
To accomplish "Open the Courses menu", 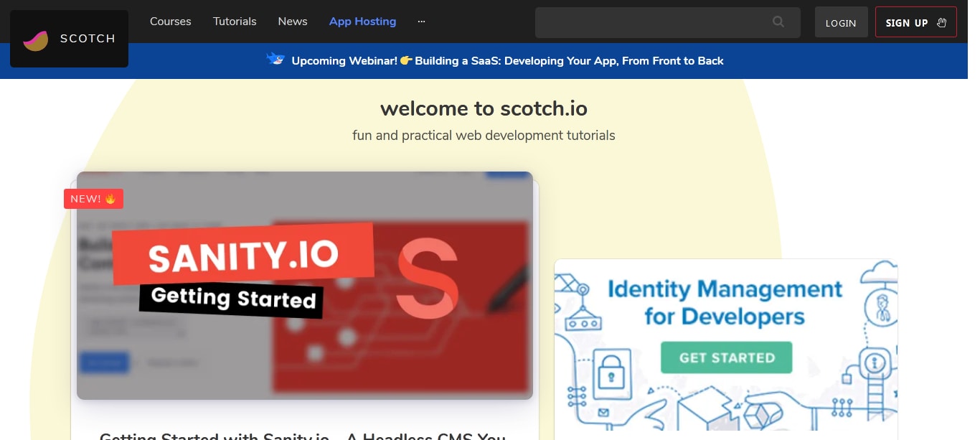I will pos(171,22).
